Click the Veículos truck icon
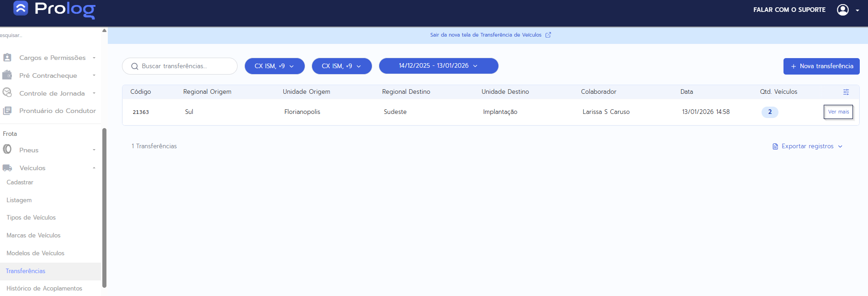Image resolution: width=868 pixels, height=296 pixels. pyautogui.click(x=7, y=168)
